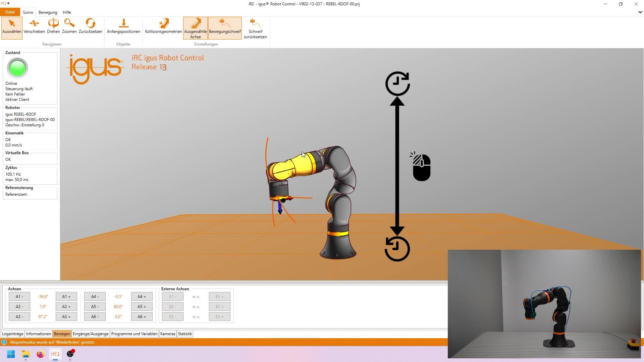Click the "Geschw.-Einstellung 0" text
The height and width of the screenshot is (362, 644).
pyautogui.click(x=25, y=125)
